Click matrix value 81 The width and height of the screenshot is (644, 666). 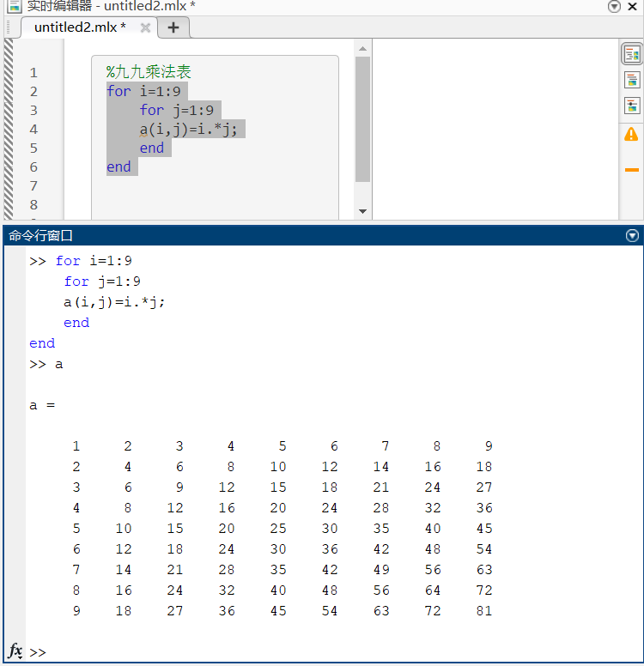(x=484, y=611)
